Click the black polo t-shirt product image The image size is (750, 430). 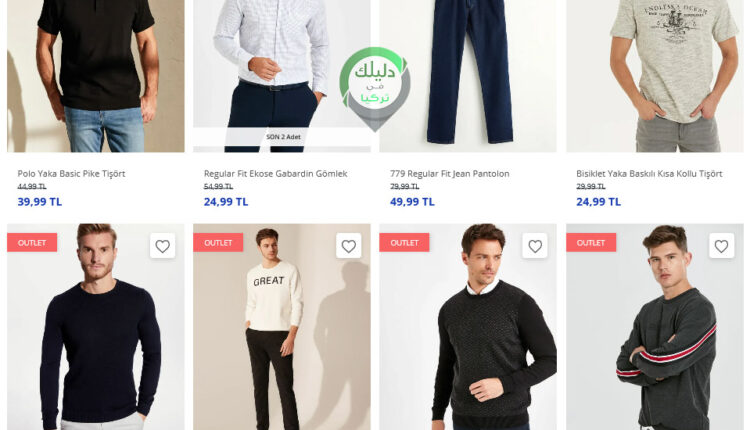point(96,76)
